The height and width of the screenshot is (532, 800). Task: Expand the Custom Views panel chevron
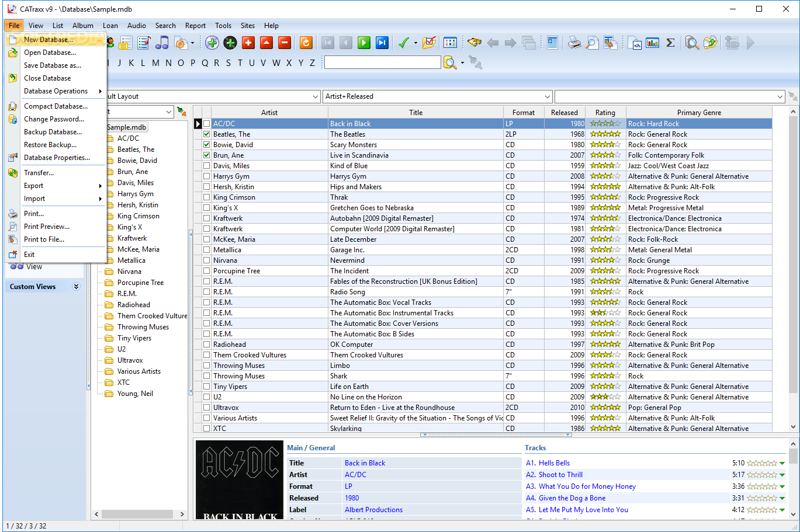point(76,287)
